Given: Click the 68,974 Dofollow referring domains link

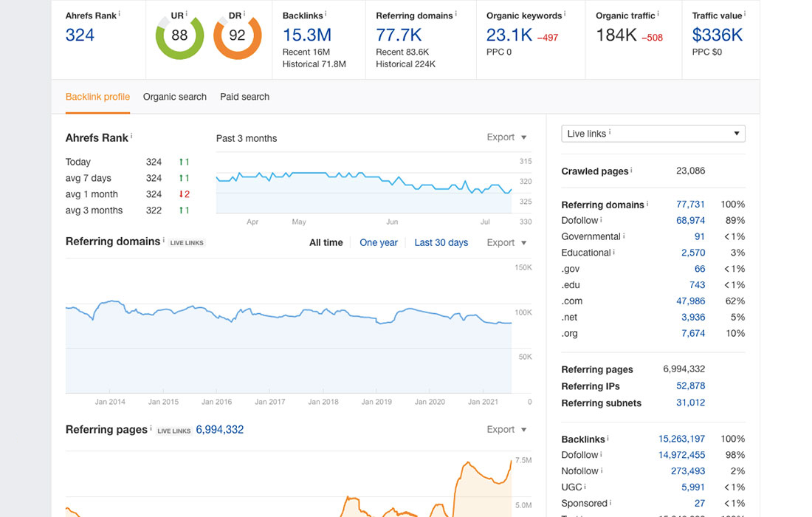Looking at the screenshot, I should [690, 220].
